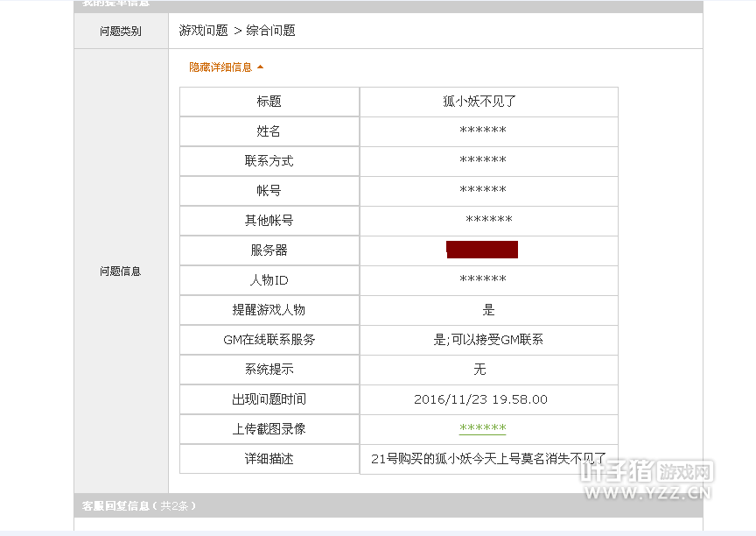This screenshot has height=536, width=756.
Task: Click the 详细描述 text about 狐小妖
Action: pyautogui.click(x=488, y=458)
